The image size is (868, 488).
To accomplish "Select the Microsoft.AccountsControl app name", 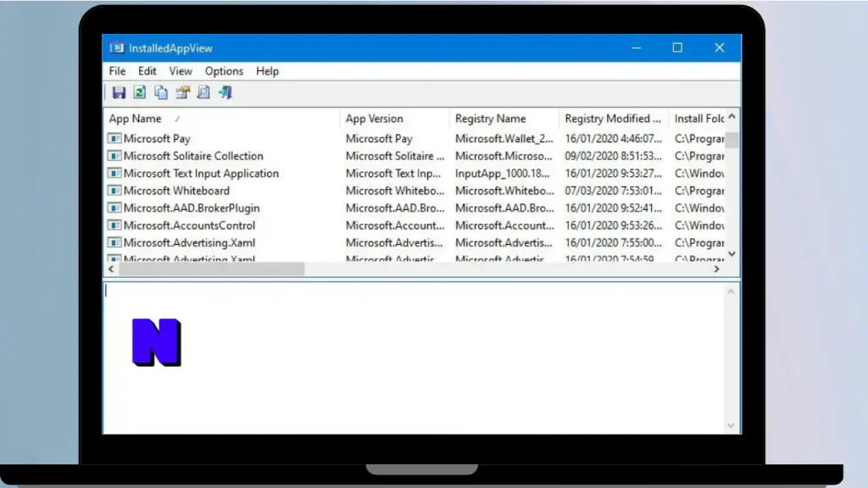I will pos(189,225).
